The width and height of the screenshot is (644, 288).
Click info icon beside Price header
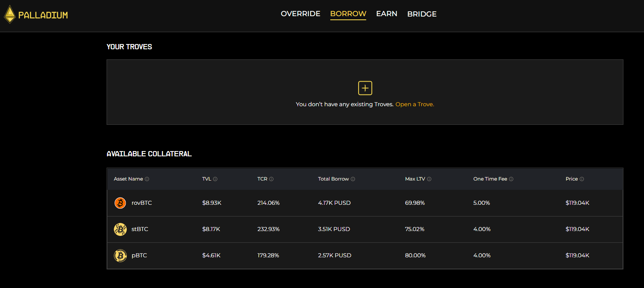[582, 179]
